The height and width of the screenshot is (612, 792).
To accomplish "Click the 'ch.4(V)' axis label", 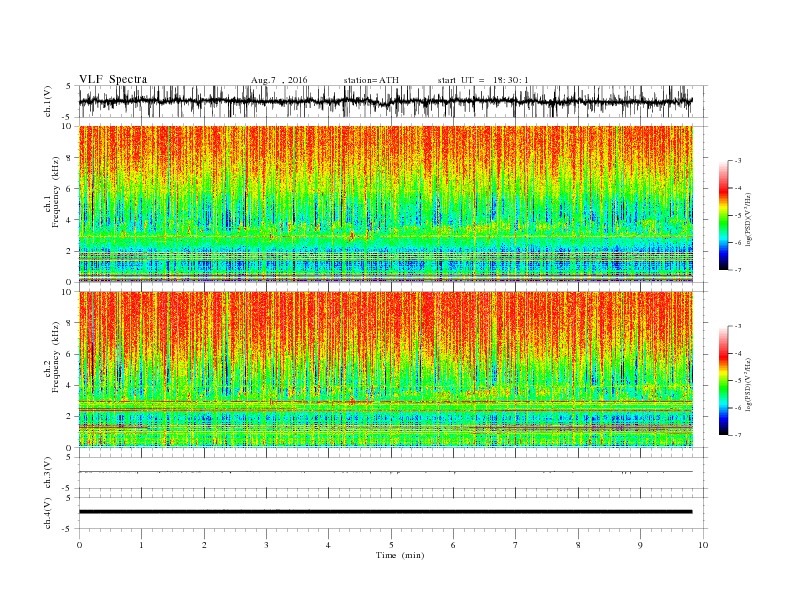I will tap(48, 513).
